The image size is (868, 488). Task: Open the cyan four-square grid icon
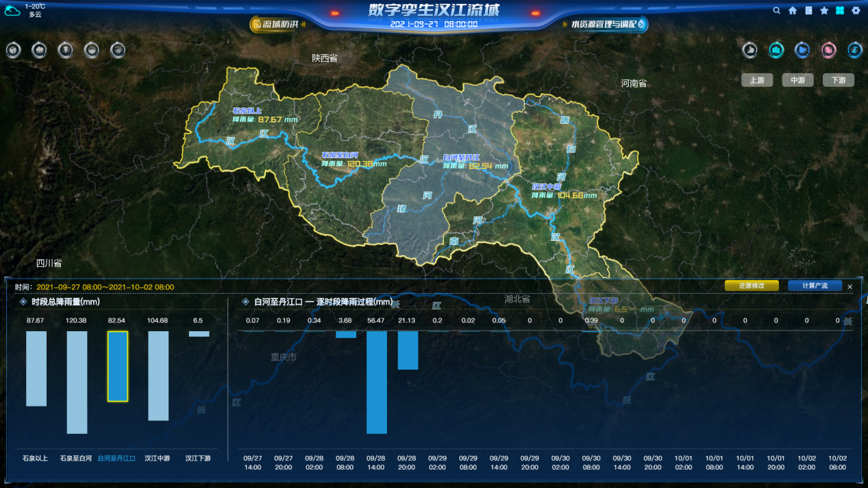point(840,10)
